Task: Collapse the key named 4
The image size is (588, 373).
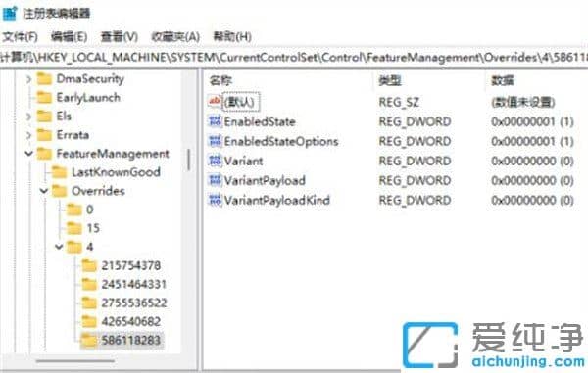Action: (x=59, y=247)
